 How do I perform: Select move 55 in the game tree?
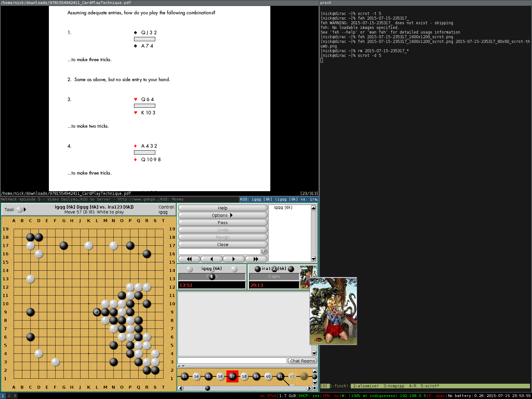[208, 376]
